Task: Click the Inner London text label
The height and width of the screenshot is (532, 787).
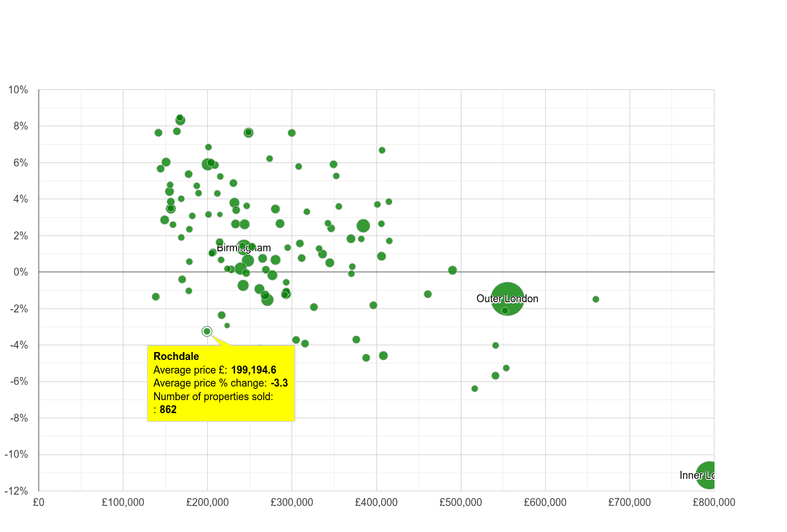Action: click(x=698, y=475)
